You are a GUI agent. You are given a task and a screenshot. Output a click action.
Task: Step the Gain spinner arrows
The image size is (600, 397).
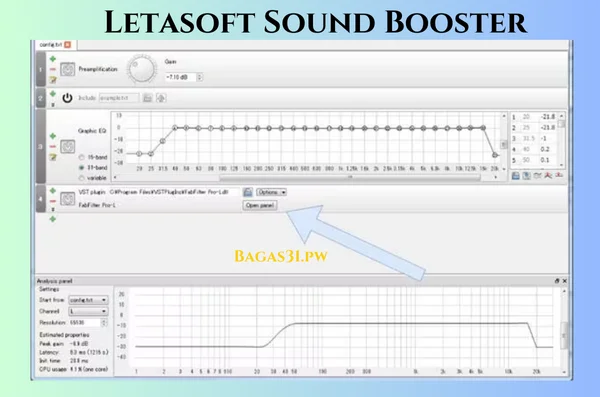199,77
